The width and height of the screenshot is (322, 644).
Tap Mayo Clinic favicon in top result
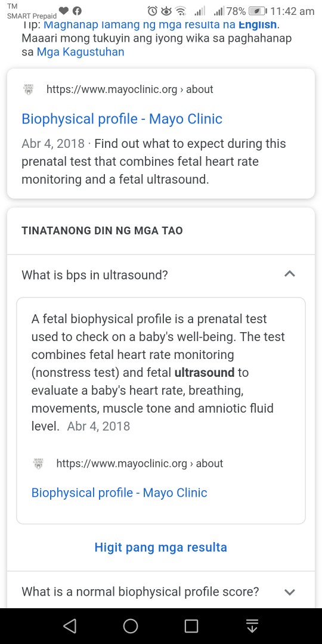(x=29, y=89)
